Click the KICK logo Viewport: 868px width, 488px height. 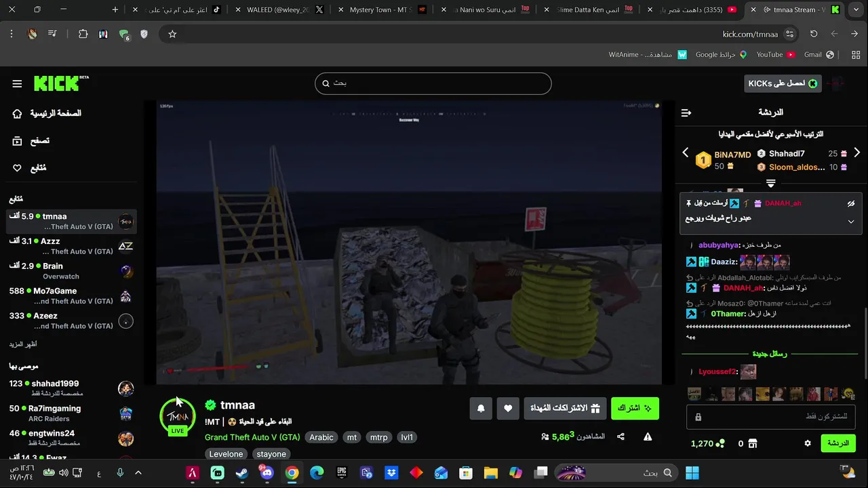point(61,83)
